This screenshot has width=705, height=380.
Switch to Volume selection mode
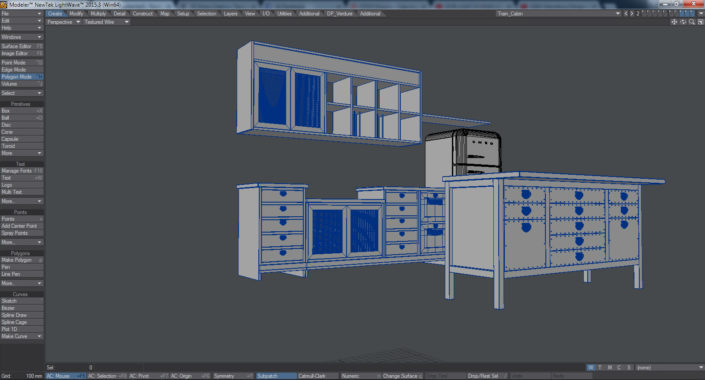(22, 84)
